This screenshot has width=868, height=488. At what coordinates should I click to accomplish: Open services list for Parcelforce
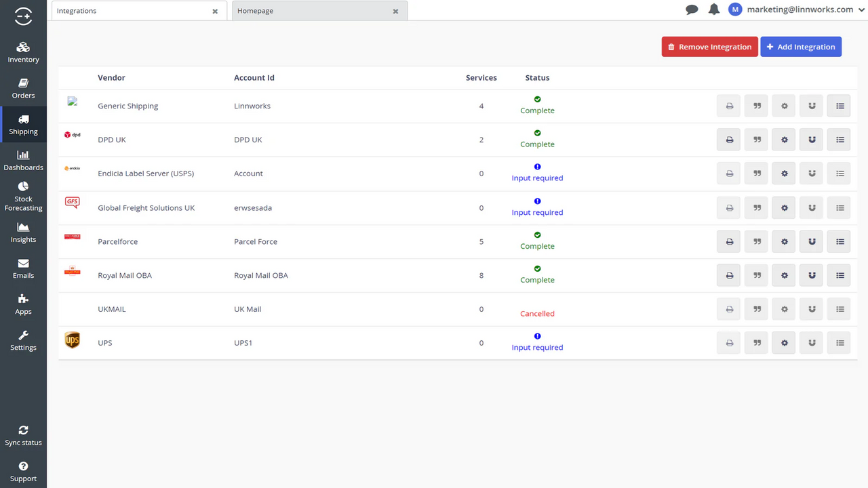[x=840, y=241]
